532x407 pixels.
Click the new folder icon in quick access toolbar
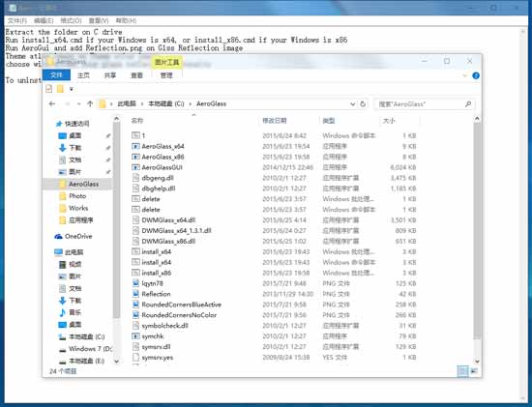[60, 89]
